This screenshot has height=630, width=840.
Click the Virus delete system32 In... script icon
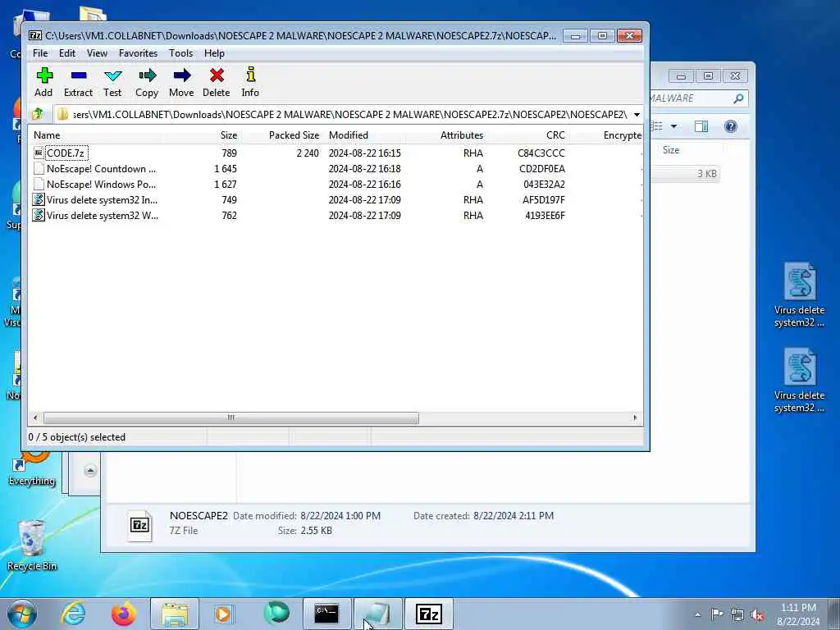pos(39,200)
